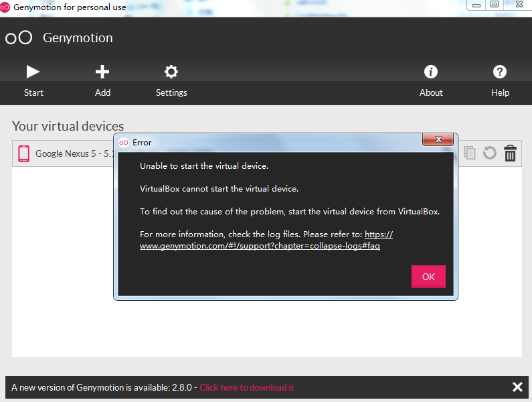Screen dimensions: 532x402
Task: Open the About info icon
Action: [x=431, y=72]
